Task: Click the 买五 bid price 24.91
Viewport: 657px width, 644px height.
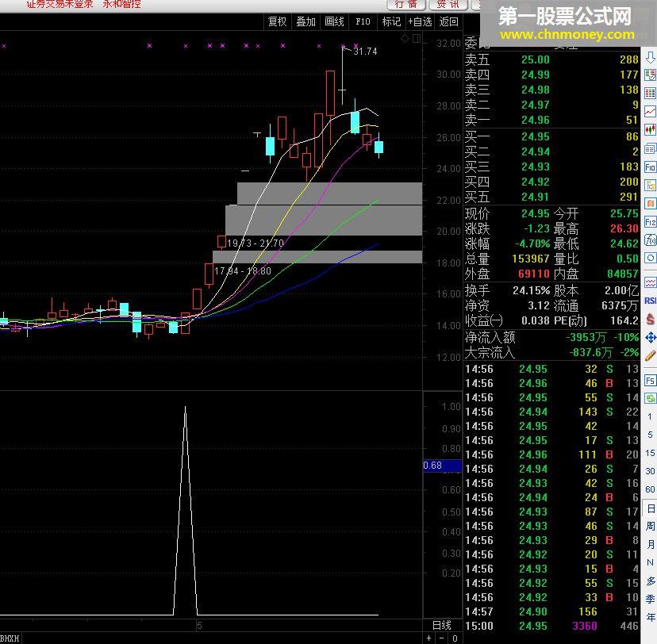Action: [535, 197]
